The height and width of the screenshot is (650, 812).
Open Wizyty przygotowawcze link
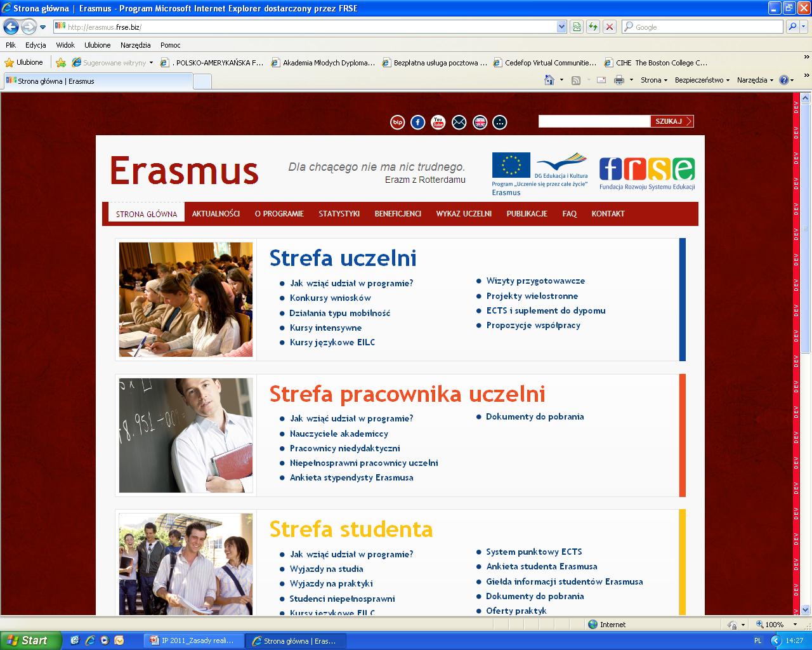[x=535, y=281]
